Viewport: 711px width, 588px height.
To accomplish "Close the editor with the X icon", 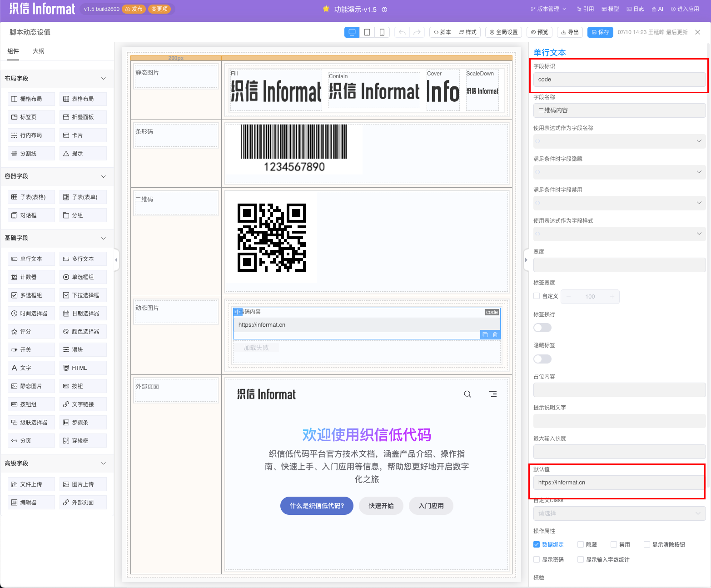I will coord(697,32).
